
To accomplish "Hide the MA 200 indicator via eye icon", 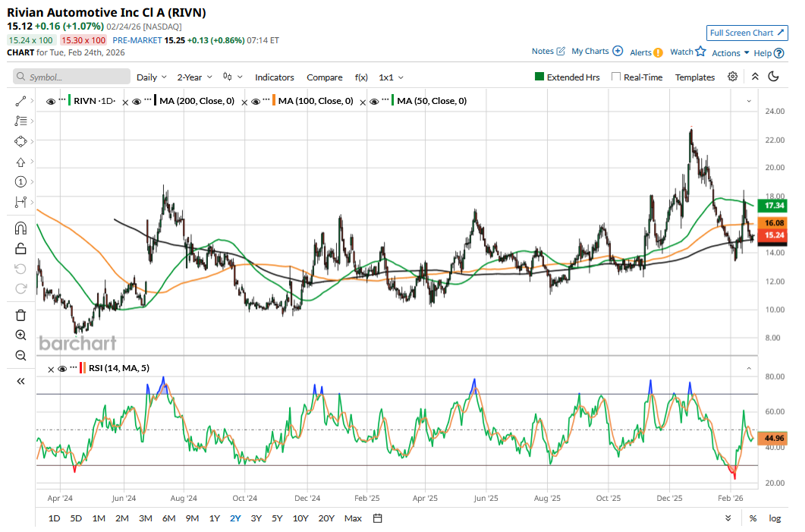I will [x=138, y=101].
